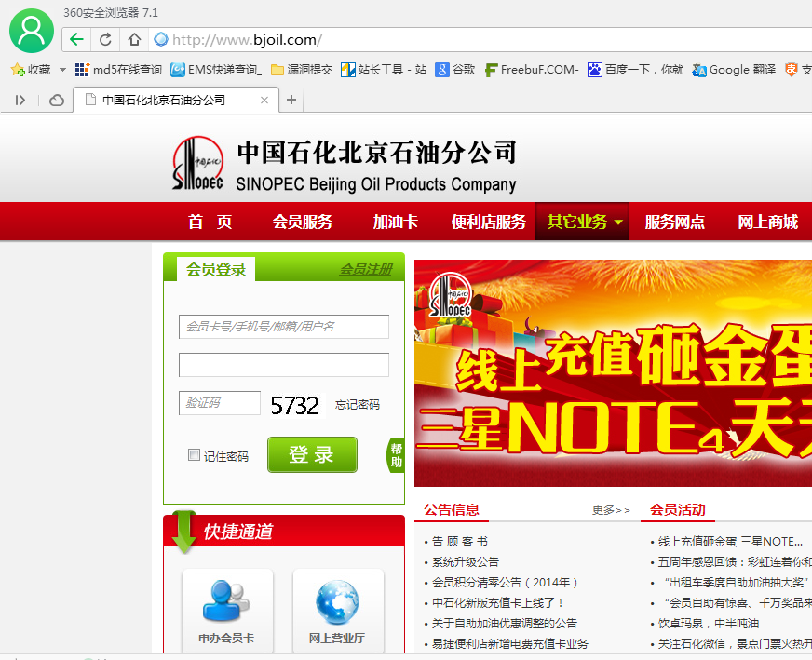This screenshot has width=812, height=660.
Task: Select the 公告信息 section tab
Action: [x=452, y=510]
